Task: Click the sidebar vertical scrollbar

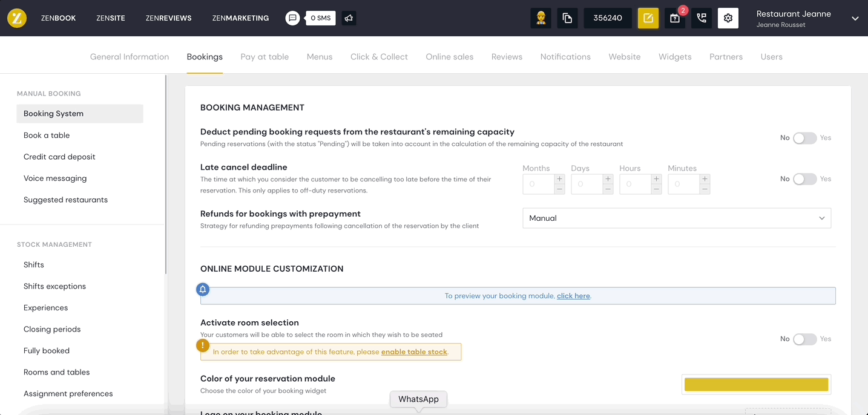Action: point(166,175)
